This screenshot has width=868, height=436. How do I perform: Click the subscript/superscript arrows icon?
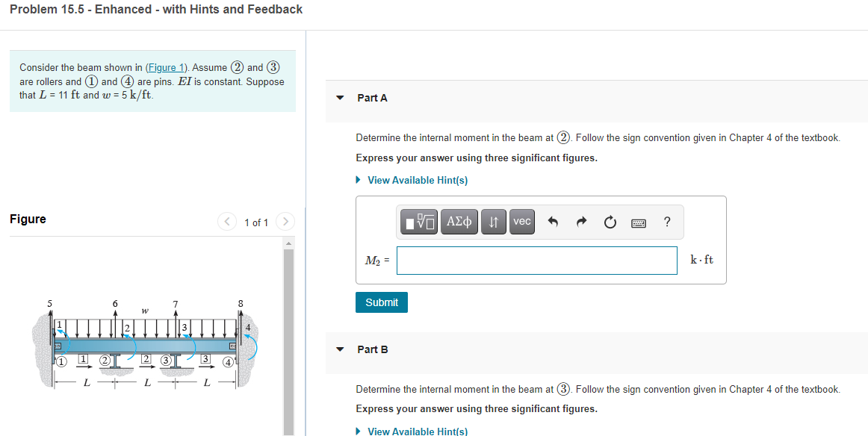tap(493, 222)
